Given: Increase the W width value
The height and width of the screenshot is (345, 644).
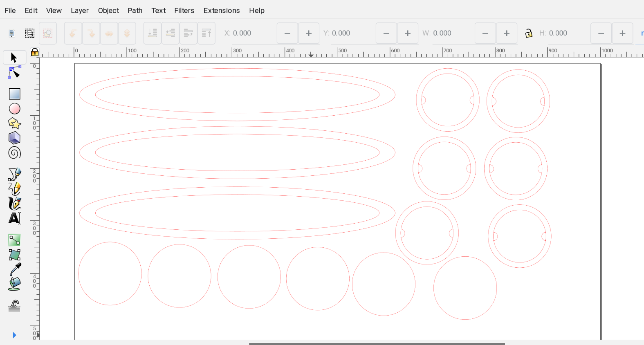Looking at the screenshot, I should pos(507,33).
